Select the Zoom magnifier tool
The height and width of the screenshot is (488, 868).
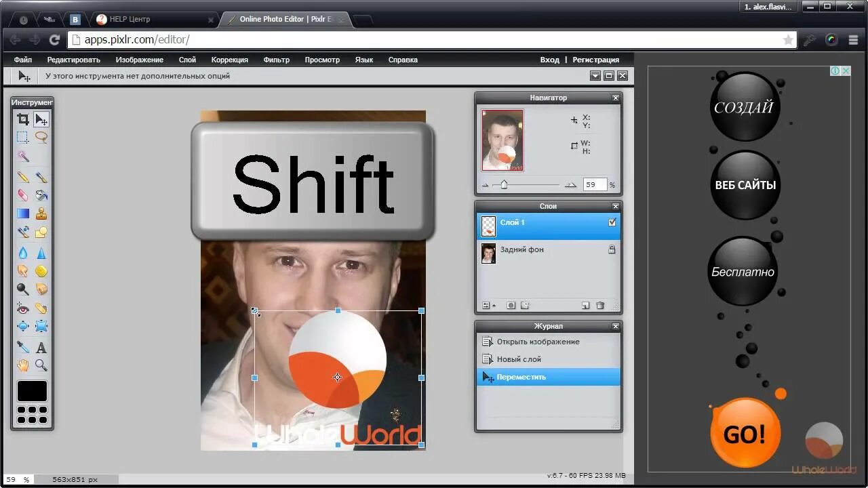(x=41, y=365)
